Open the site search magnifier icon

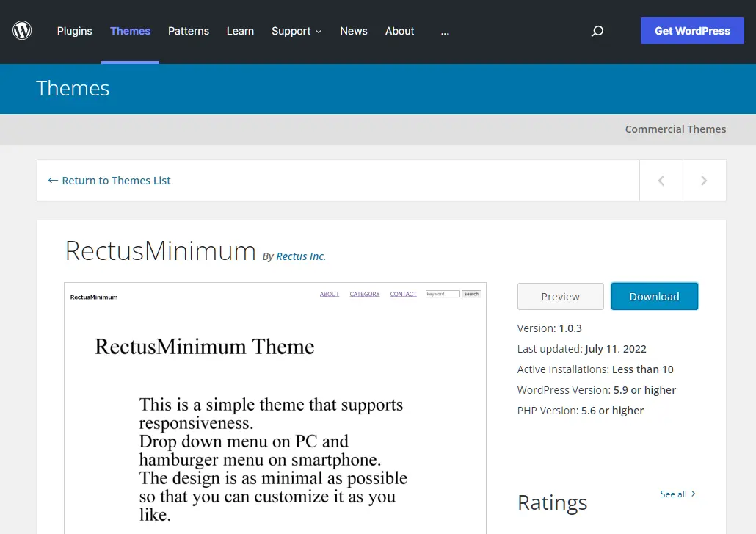click(x=597, y=31)
